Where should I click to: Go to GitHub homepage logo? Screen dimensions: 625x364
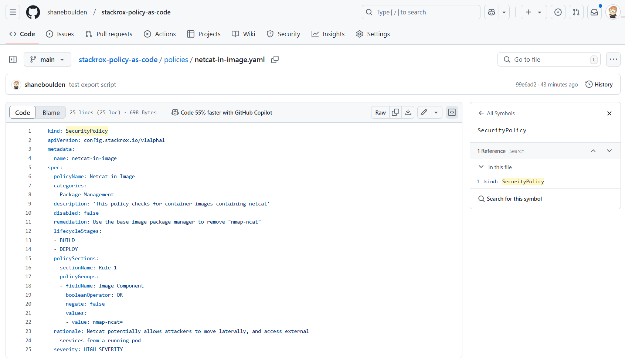click(x=33, y=12)
